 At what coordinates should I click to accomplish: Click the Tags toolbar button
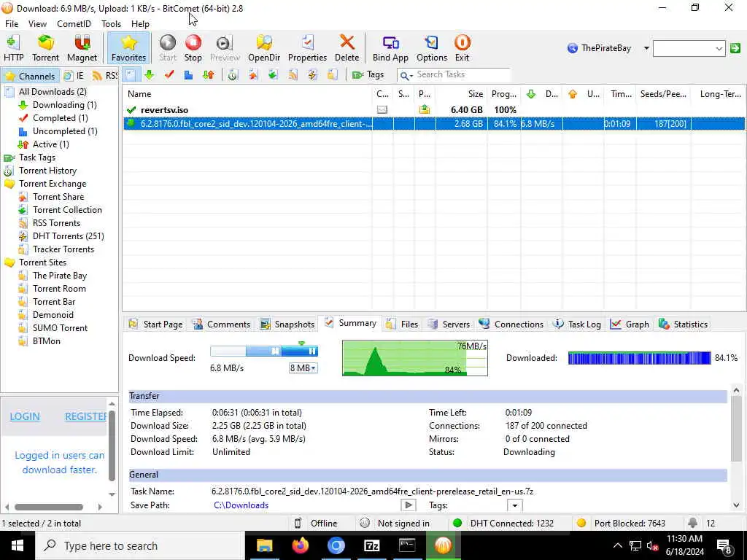coord(368,75)
